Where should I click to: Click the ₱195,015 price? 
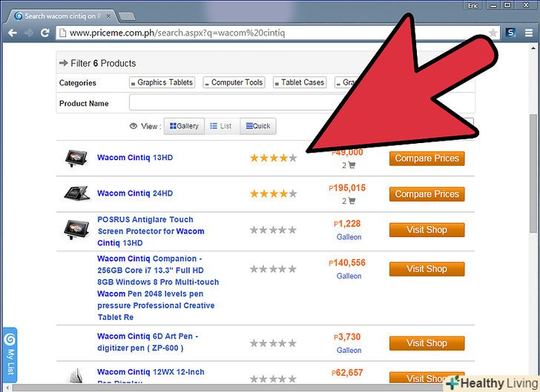point(347,188)
